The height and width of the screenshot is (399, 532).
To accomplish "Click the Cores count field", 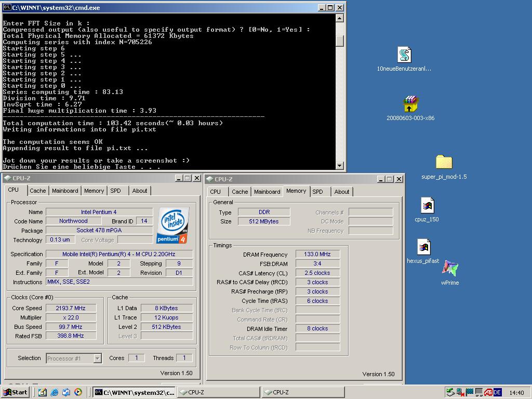I will click(x=137, y=358).
